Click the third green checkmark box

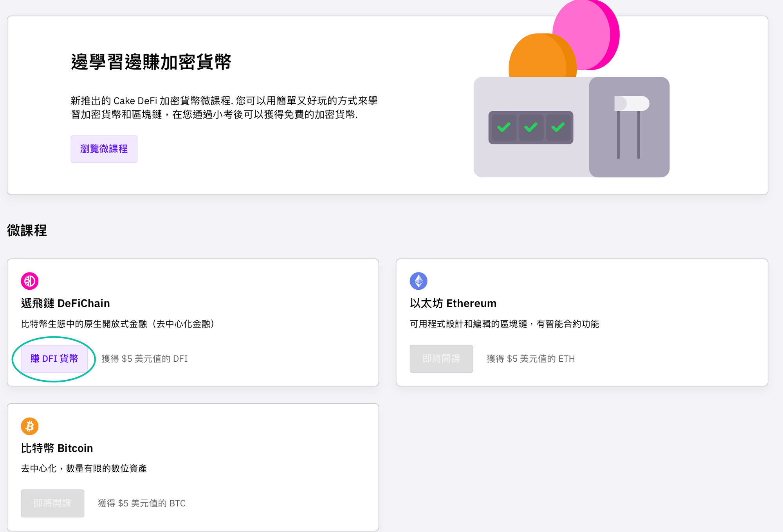[558, 128]
